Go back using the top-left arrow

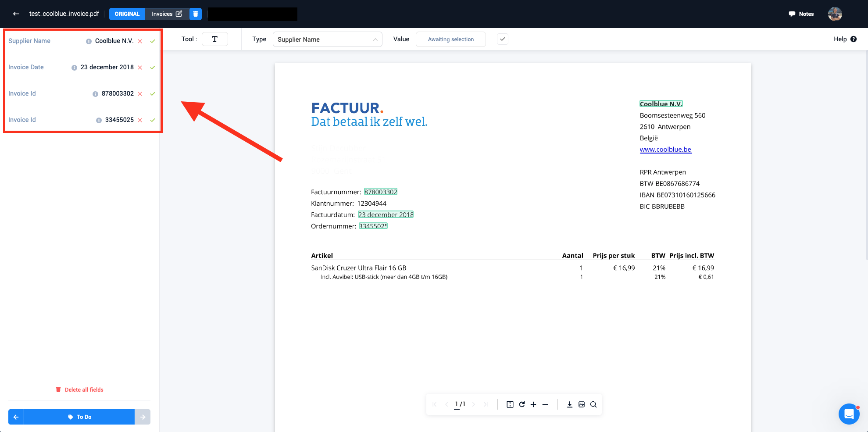coord(16,14)
